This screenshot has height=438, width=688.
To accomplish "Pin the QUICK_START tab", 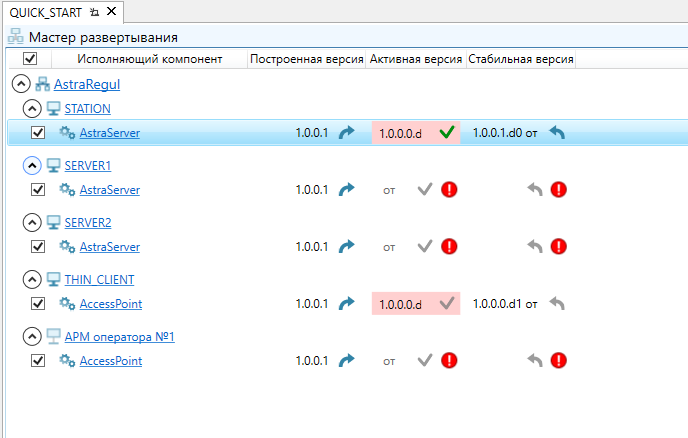I will pyautogui.click(x=94, y=12).
